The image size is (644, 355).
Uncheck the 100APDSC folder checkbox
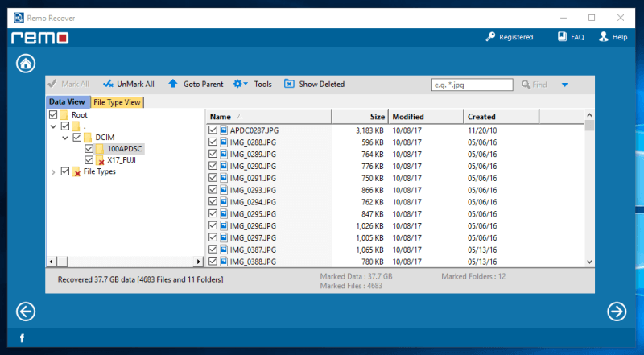tap(89, 148)
